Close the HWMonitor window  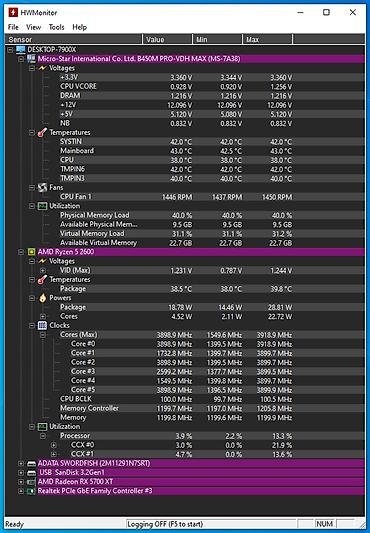[353, 13]
